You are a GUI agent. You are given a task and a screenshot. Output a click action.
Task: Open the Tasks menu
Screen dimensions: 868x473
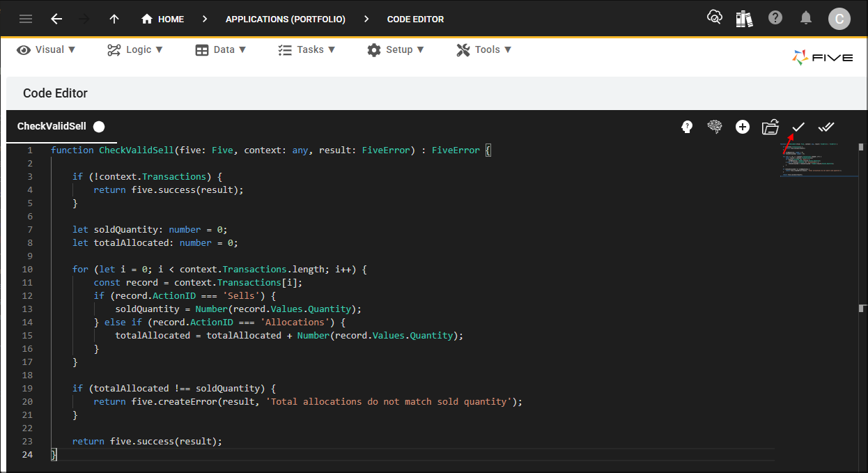tap(307, 49)
